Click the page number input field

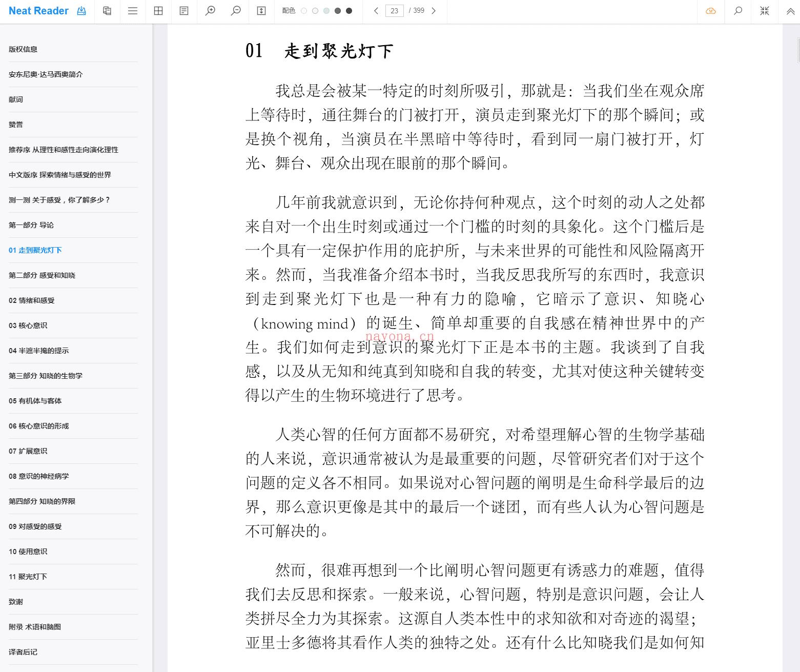(395, 11)
